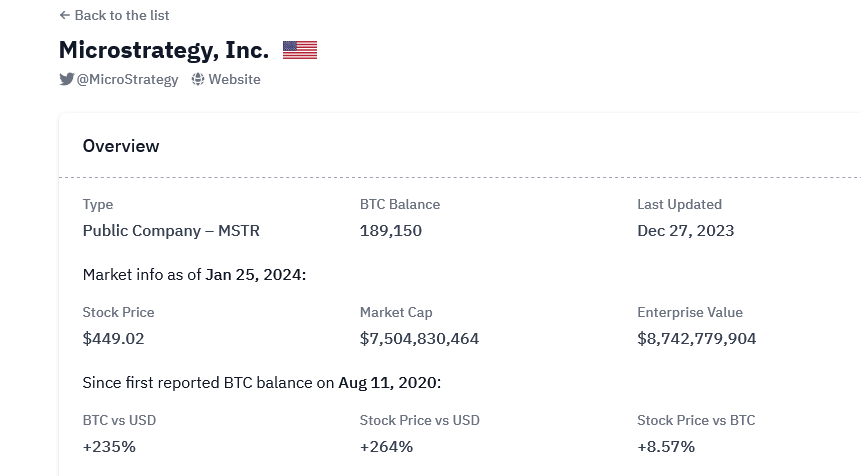Image resolution: width=861 pixels, height=476 pixels.
Task: Click the market info date Jan 25, 2024
Action: [254, 274]
